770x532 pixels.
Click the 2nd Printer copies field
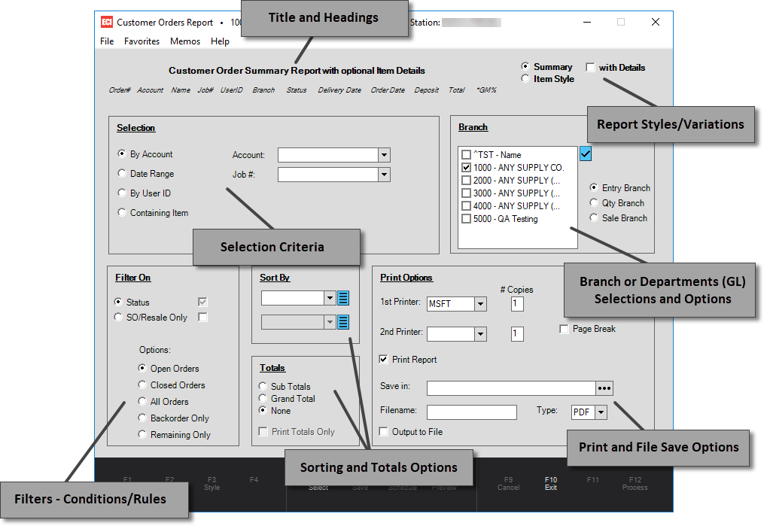pyautogui.click(x=517, y=334)
